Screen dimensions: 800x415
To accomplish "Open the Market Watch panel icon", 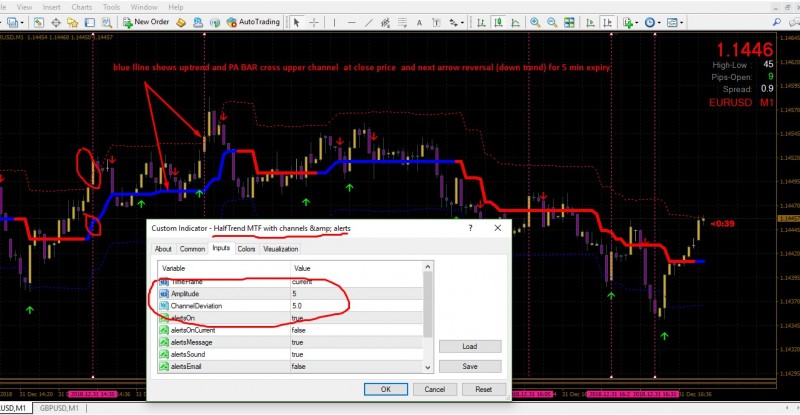I will 39,22.
